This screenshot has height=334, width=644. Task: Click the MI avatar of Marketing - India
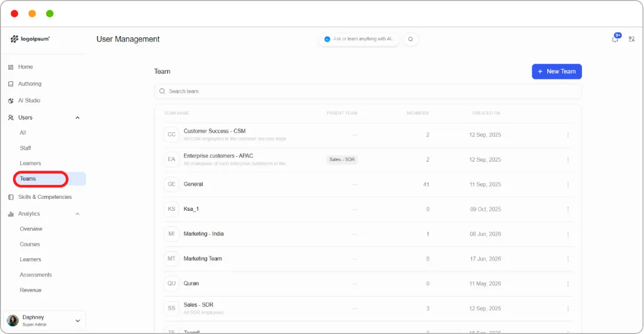tap(171, 234)
